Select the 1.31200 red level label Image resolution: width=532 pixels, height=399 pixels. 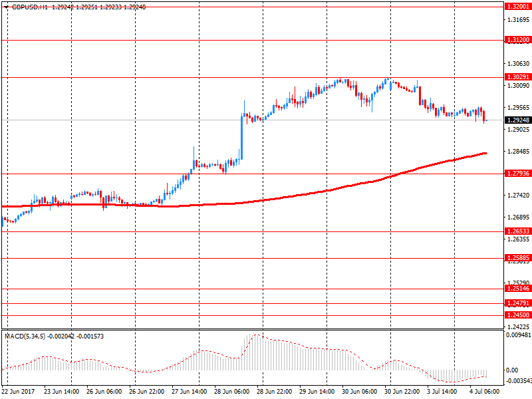click(x=518, y=40)
